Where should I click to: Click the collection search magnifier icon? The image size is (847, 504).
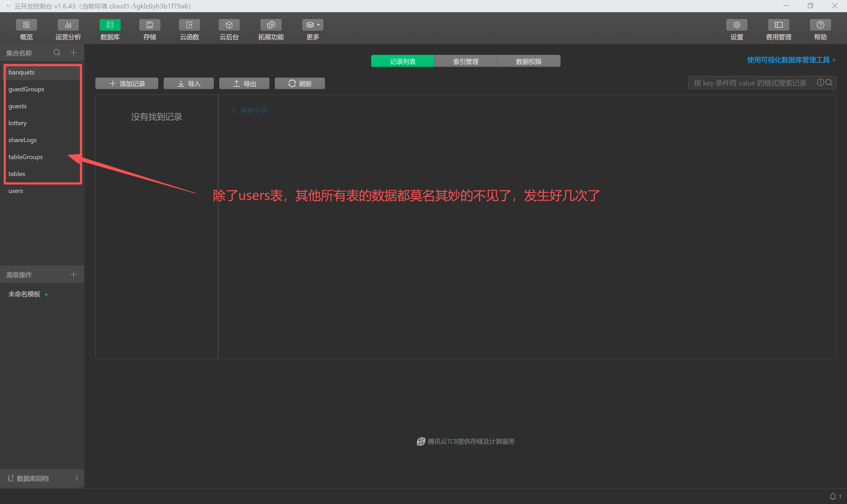click(57, 53)
